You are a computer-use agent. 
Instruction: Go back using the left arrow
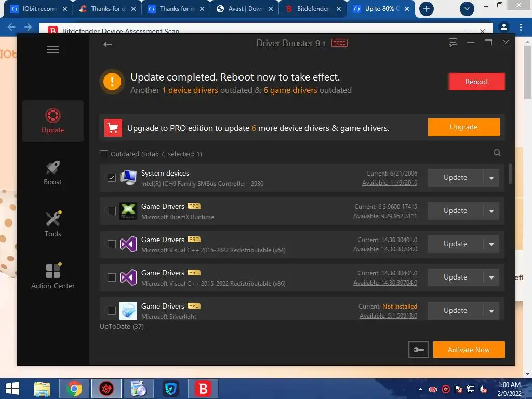(108, 44)
